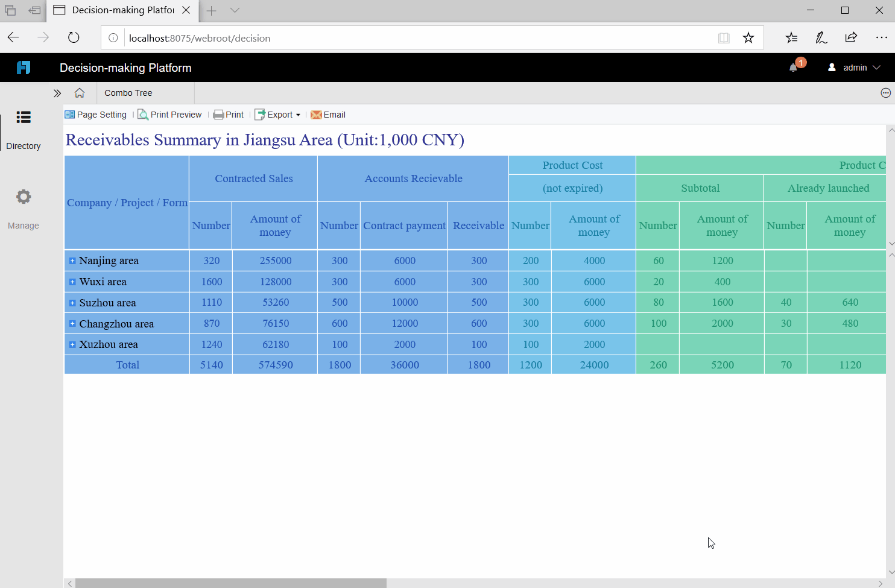Expand the Xuzhou area row

[x=72, y=344]
